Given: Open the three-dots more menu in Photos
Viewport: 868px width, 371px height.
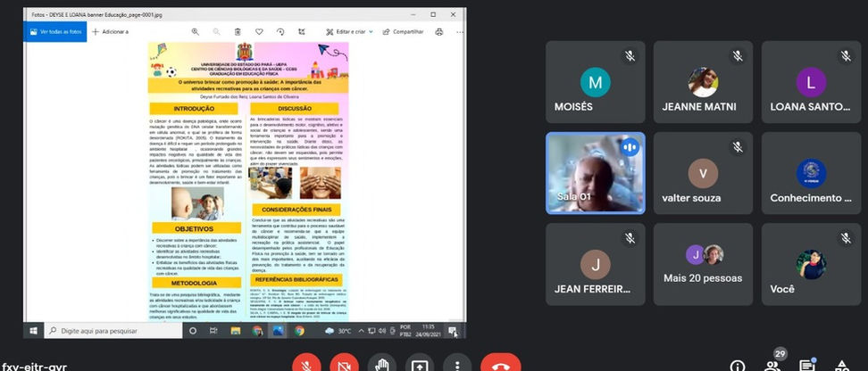Looking at the screenshot, I should (460, 32).
